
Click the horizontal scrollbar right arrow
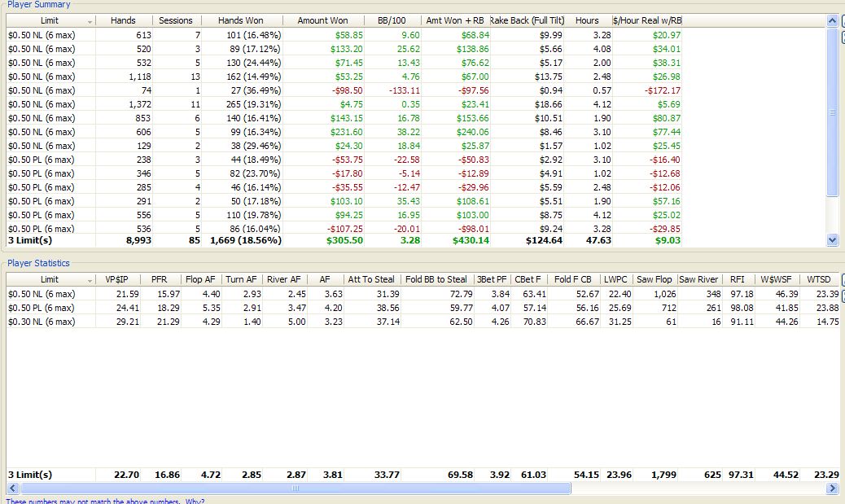[x=833, y=488]
